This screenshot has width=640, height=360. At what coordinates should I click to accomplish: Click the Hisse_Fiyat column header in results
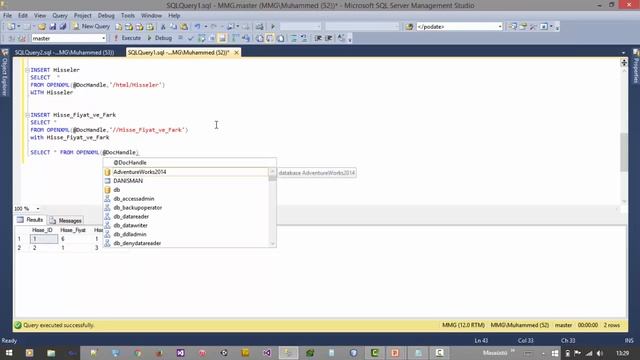(x=73, y=230)
